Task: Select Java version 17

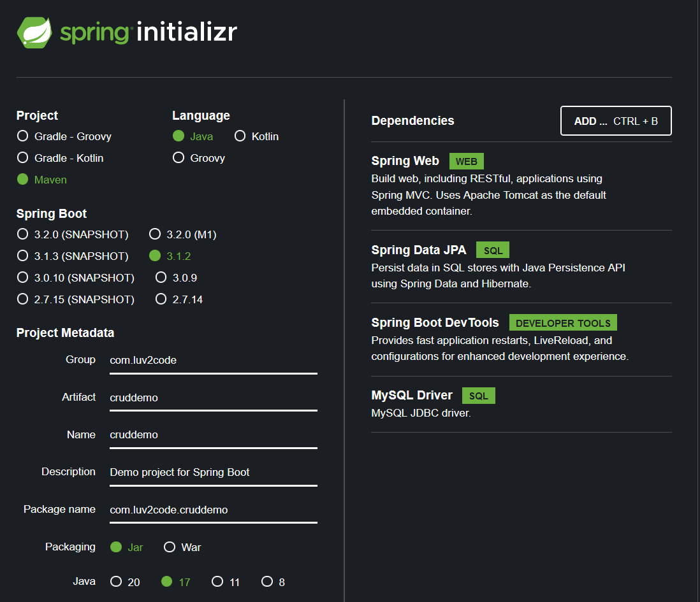Action: 175,582
